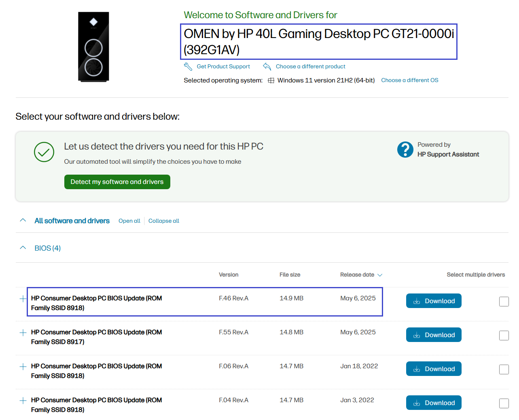Screen dimensions: 519x420
Task: Expand the F.55 Rev.A BIOS update row
Action: click(x=23, y=333)
